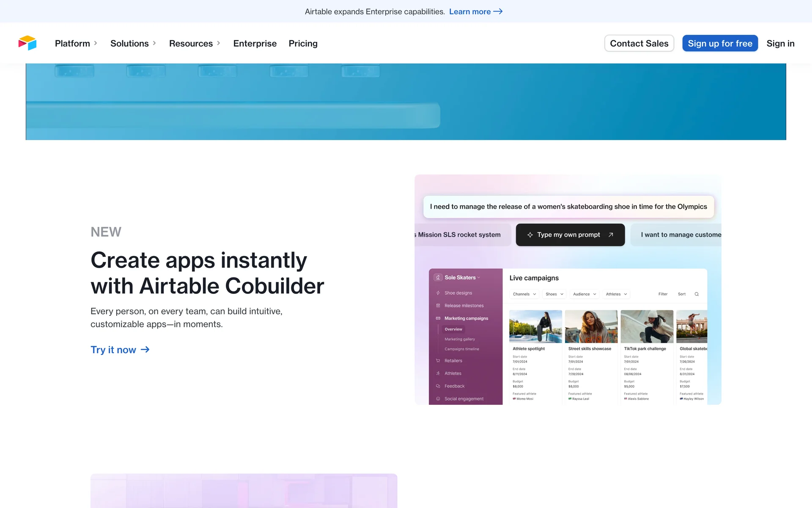Click the Shoe designs lightning icon
812x508 pixels.
pos(438,293)
